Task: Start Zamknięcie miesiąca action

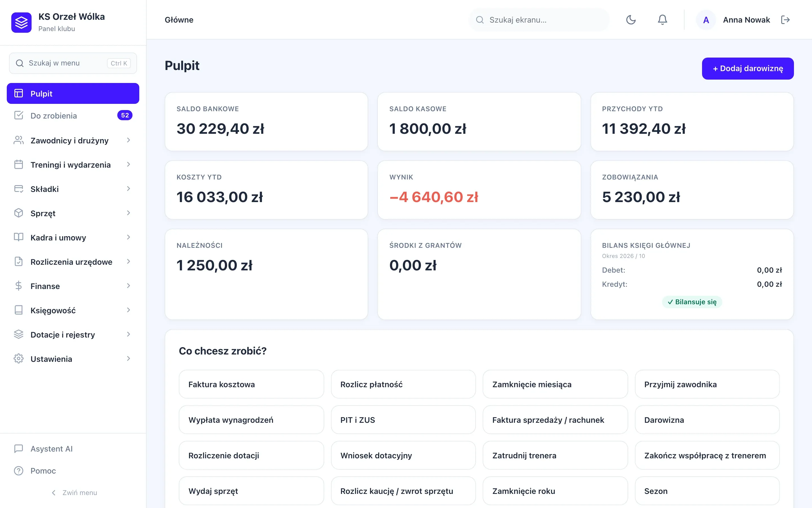Action: (x=555, y=384)
